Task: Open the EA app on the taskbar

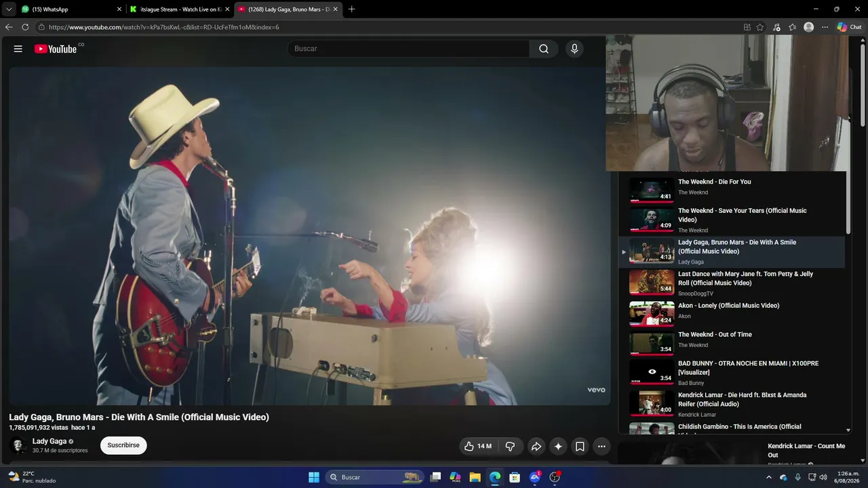Action: tap(535, 477)
